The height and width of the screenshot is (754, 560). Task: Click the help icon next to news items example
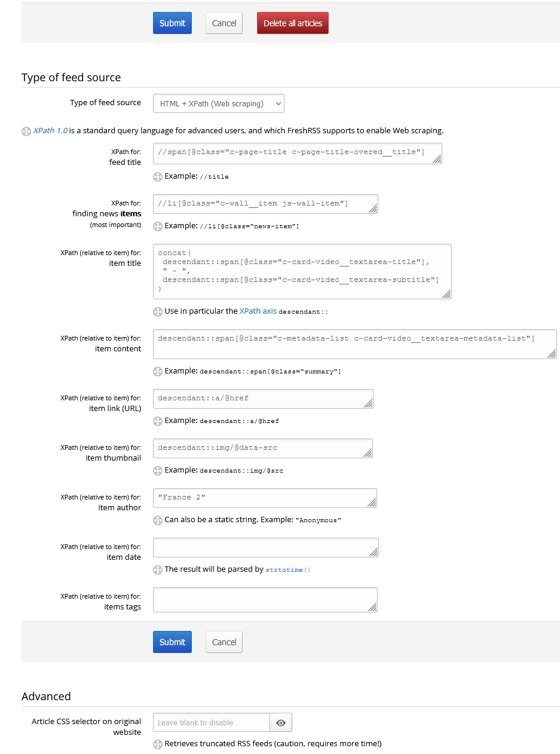pyautogui.click(x=158, y=226)
